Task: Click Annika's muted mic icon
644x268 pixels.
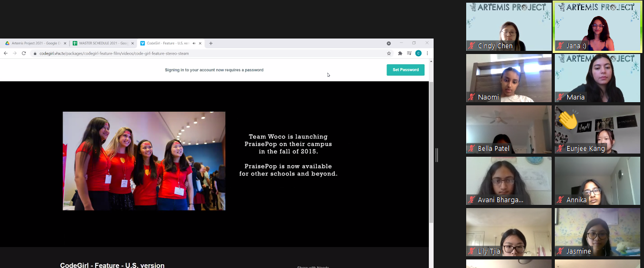Action: click(560, 200)
